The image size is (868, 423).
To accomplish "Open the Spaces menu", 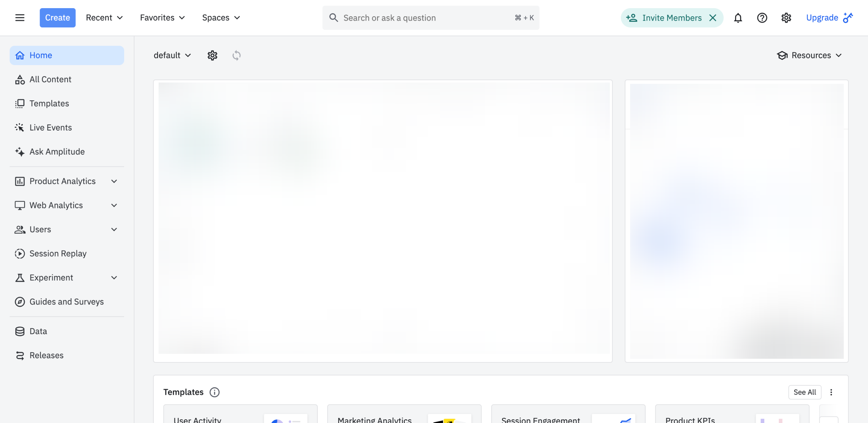I will click(x=221, y=18).
